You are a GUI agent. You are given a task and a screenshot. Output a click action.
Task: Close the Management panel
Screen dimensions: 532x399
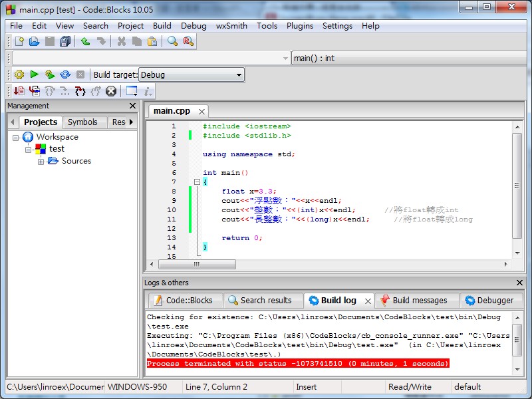point(132,106)
